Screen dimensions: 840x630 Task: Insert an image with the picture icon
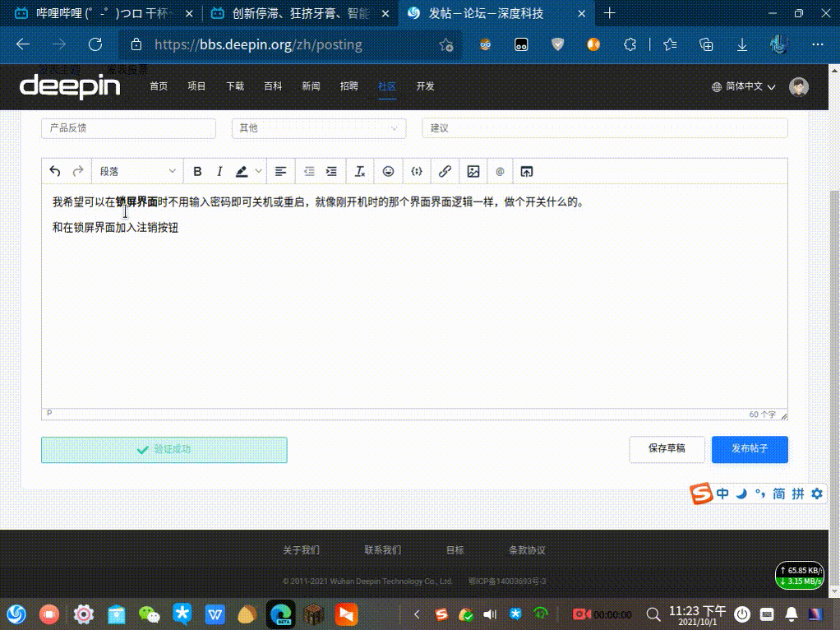[473, 171]
